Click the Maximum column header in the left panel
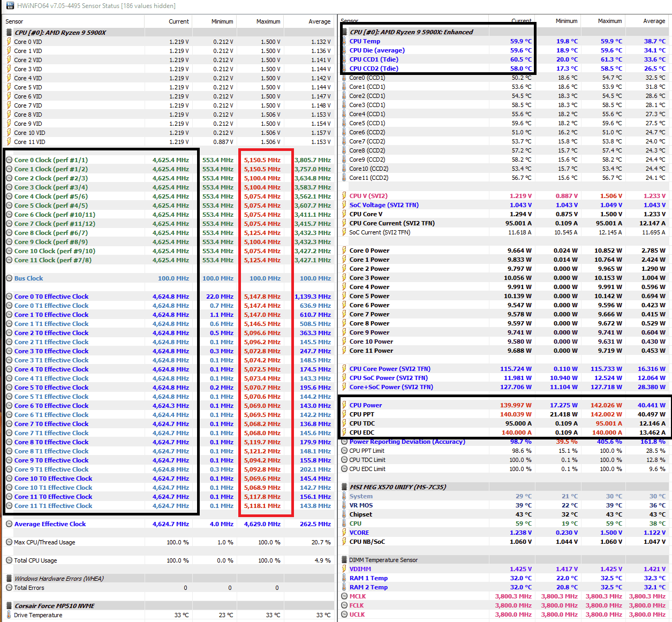This screenshot has height=622, width=672. click(x=260, y=21)
